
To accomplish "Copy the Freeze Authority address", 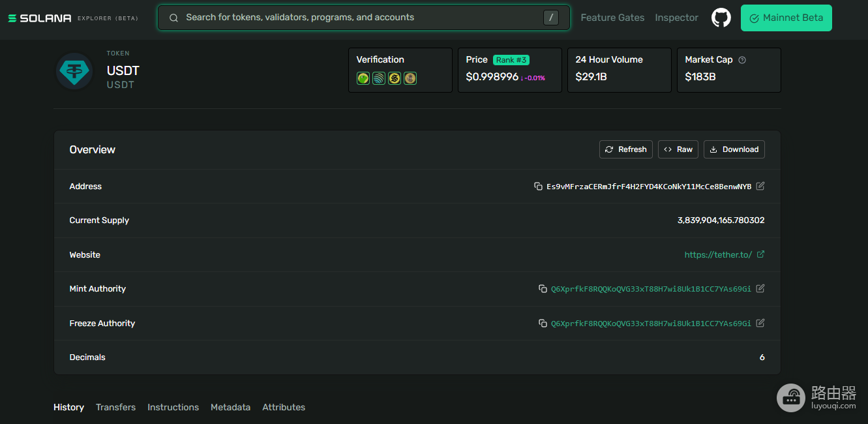I will (543, 323).
